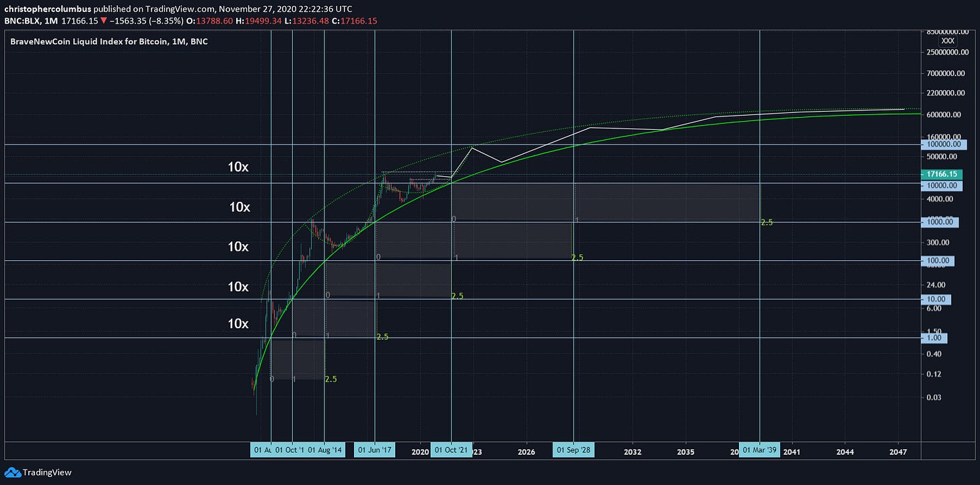Click the 2041 time axis label
The image size is (980, 485).
792,451
